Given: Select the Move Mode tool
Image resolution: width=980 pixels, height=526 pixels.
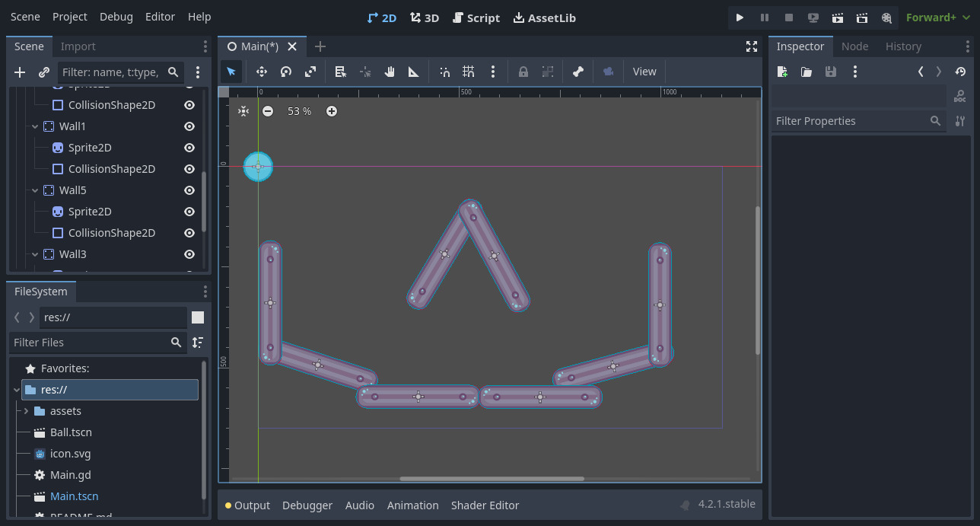Looking at the screenshot, I should click(x=262, y=72).
